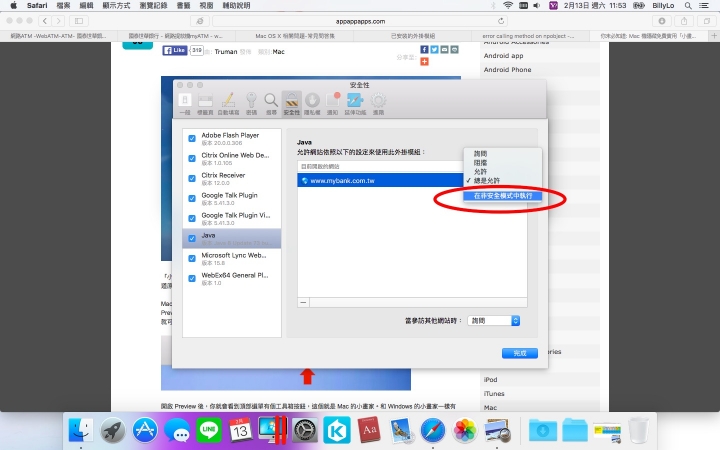720x450 pixels.
Task: Show Safari's downloads toolbar icon
Action: 662,21
